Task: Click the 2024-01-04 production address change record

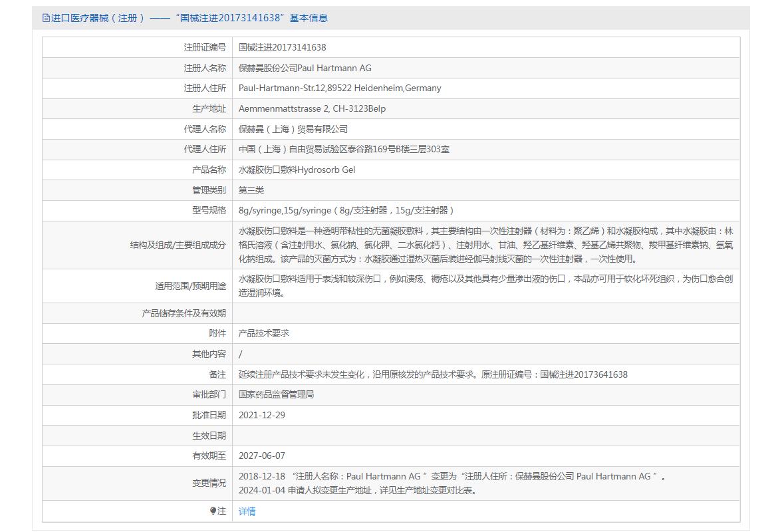Action: click(357, 491)
